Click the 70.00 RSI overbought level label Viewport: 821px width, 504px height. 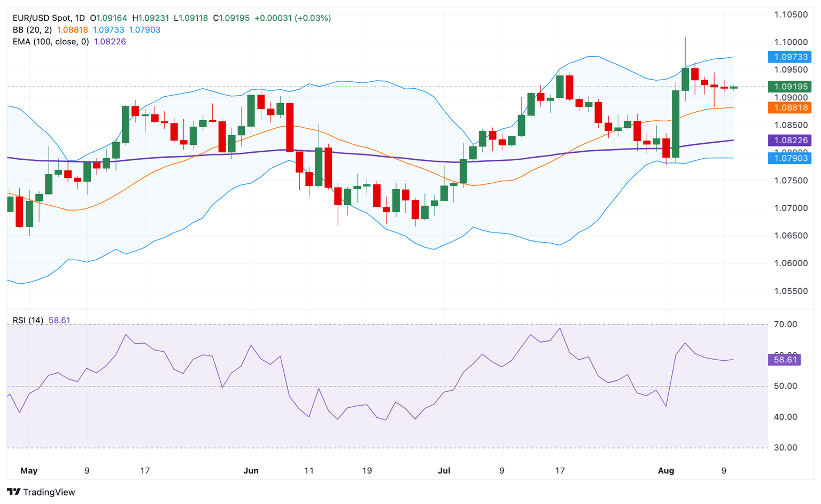point(785,324)
